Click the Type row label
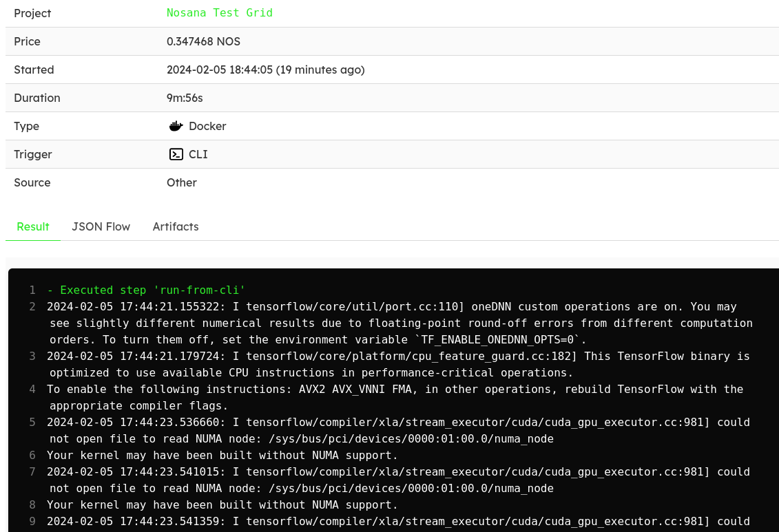The width and height of the screenshot is (779, 532). pyautogui.click(x=26, y=126)
